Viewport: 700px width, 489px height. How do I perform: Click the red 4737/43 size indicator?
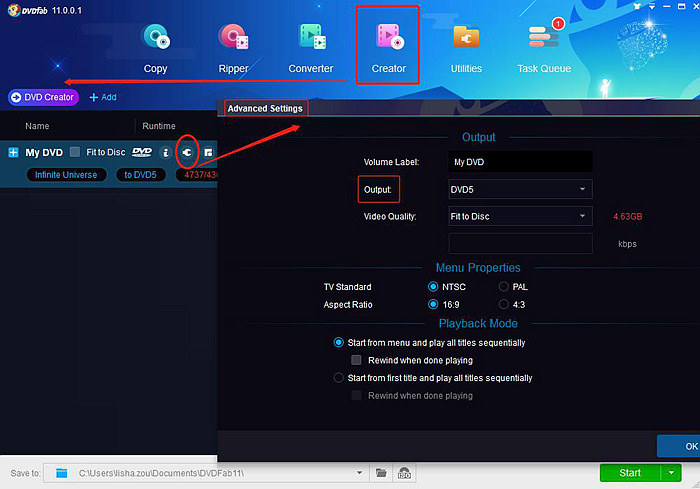[196, 175]
